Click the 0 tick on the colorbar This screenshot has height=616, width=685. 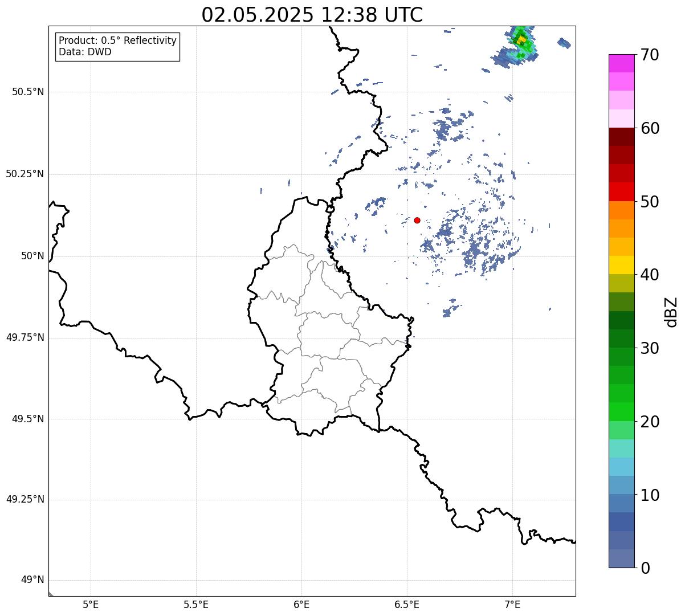(645, 568)
